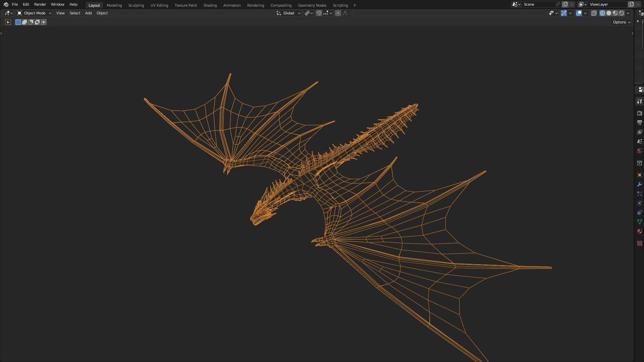This screenshot has height=362, width=644.
Task: Choose the Extend selection mode
Action: click(x=24, y=22)
